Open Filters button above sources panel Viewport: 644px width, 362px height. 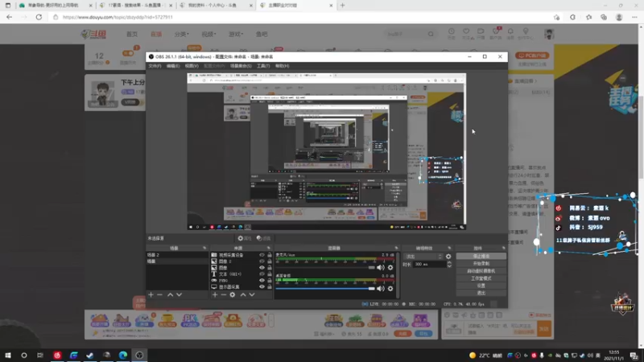pos(263,238)
